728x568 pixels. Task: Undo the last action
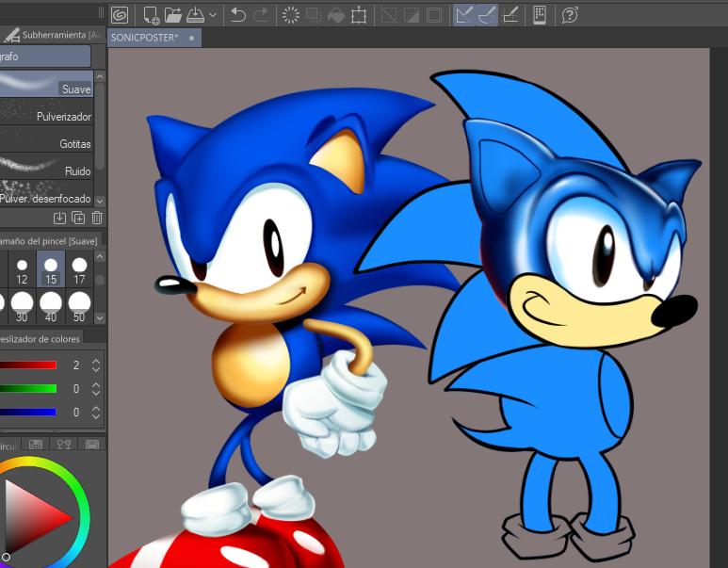tap(238, 15)
